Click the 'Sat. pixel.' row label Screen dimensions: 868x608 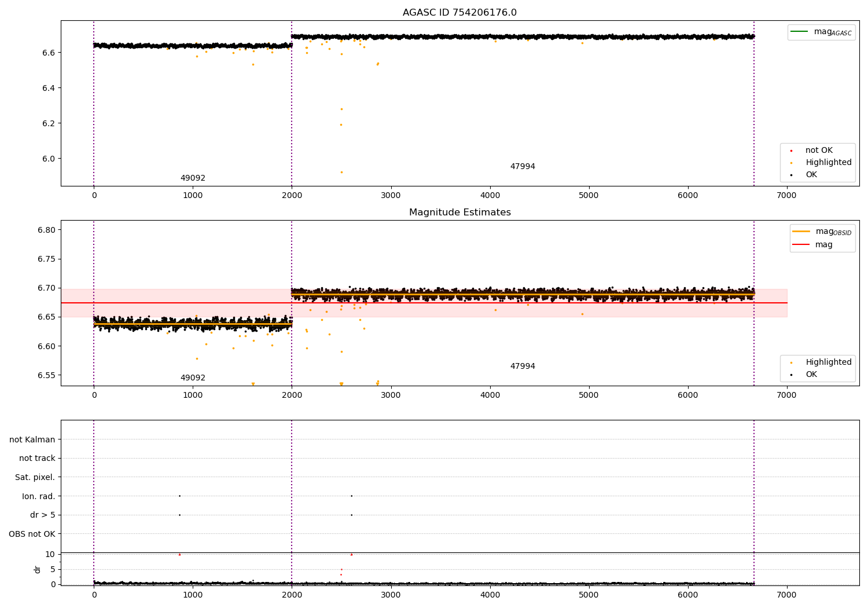35,477
